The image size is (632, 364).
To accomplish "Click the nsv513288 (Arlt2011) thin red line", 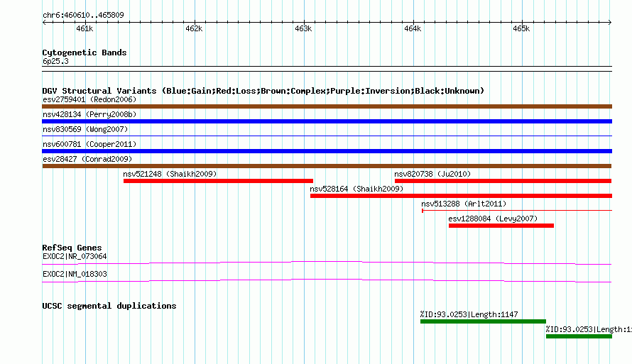I will (x=517, y=211).
